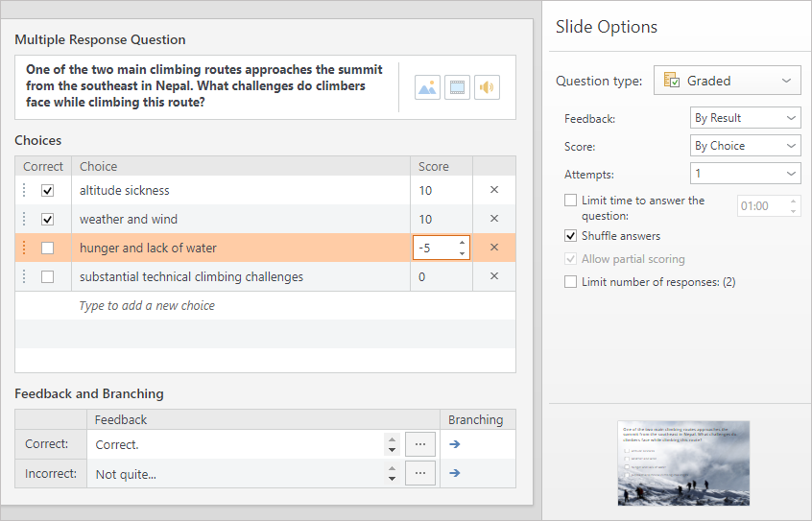812x521 pixels.
Task: Select the 'altitude sickness' choice text
Action: point(124,191)
